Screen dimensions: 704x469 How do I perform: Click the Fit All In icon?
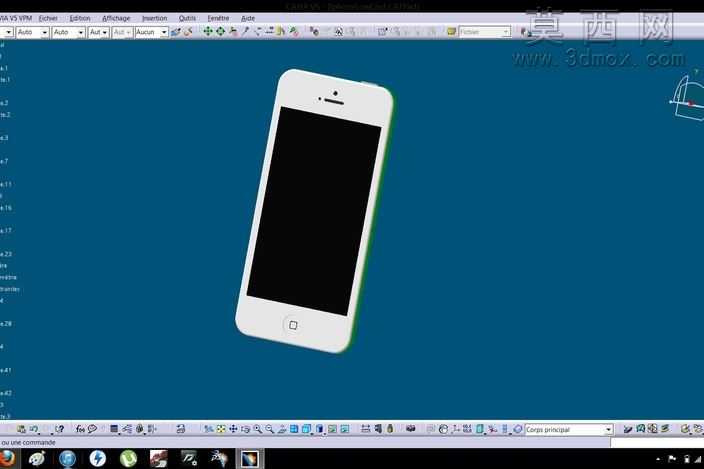[x=221, y=429]
